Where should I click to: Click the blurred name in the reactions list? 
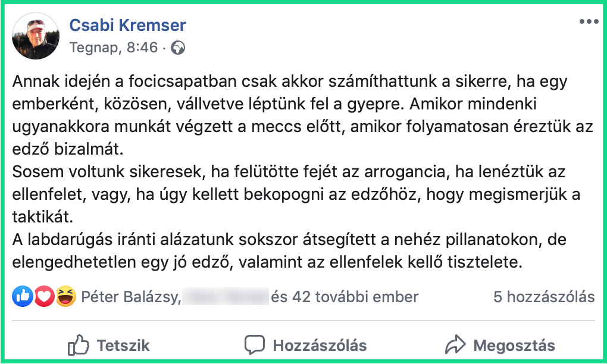coord(225,296)
